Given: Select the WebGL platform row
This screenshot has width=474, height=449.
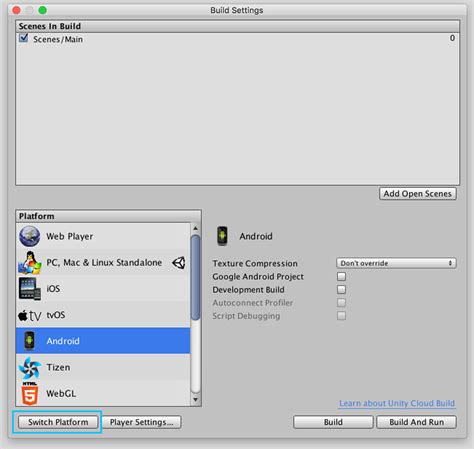Looking at the screenshot, I should [103, 393].
